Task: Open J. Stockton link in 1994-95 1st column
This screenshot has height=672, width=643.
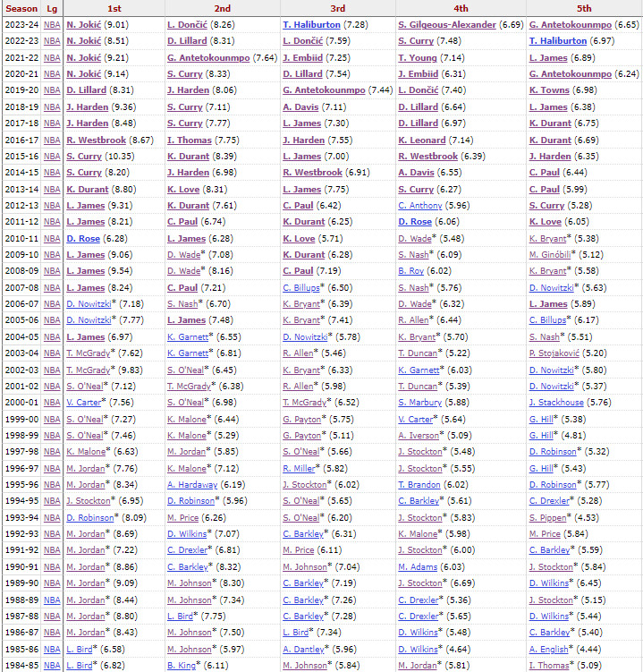Action: point(89,501)
